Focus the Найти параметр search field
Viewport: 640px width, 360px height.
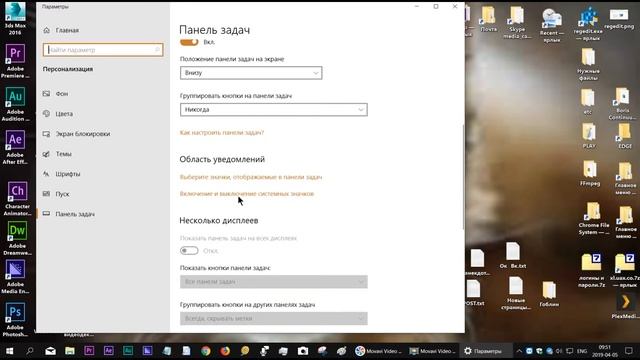pyautogui.click(x=103, y=50)
